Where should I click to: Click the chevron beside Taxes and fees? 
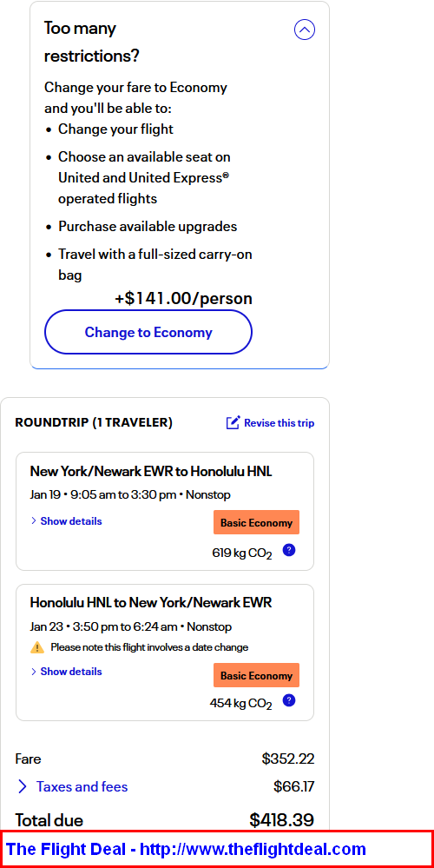point(22,786)
